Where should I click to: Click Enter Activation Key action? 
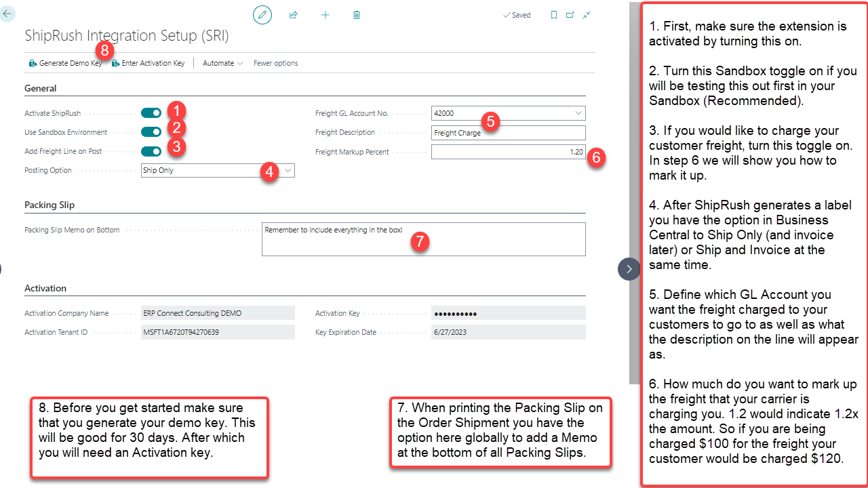(148, 63)
